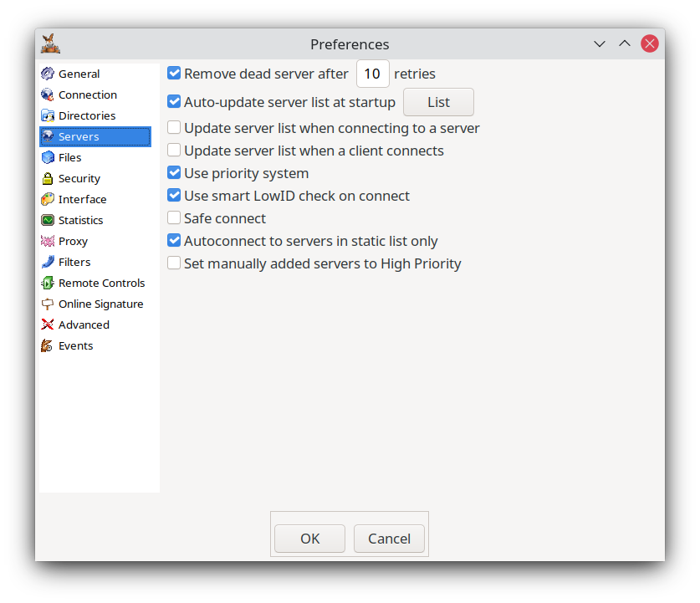Confirm preferences with OK button

(309, 539)
